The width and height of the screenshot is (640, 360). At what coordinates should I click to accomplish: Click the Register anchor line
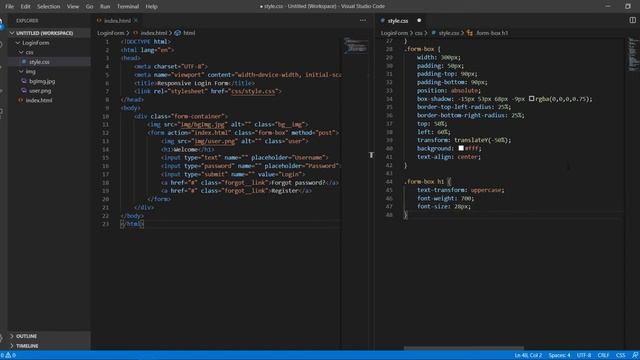tap(236, 191)
